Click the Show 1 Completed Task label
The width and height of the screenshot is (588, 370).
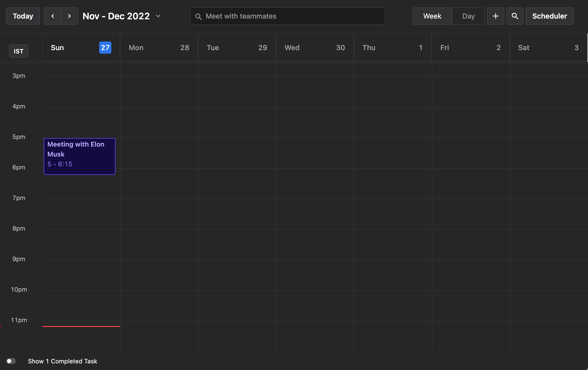point(63,361)
